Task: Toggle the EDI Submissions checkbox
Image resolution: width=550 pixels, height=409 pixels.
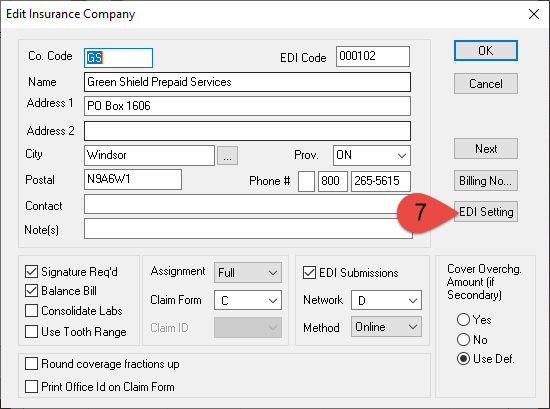Action: point(309,273)
